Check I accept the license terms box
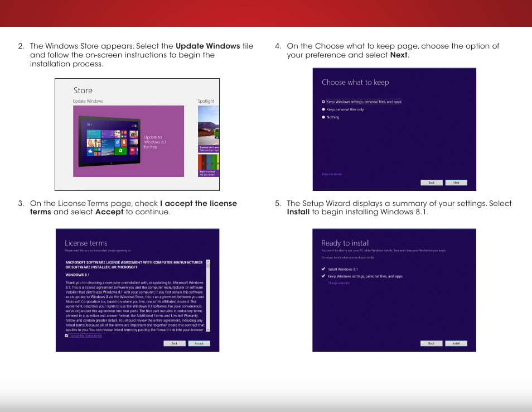532x412 pixels. click(66, 336)
